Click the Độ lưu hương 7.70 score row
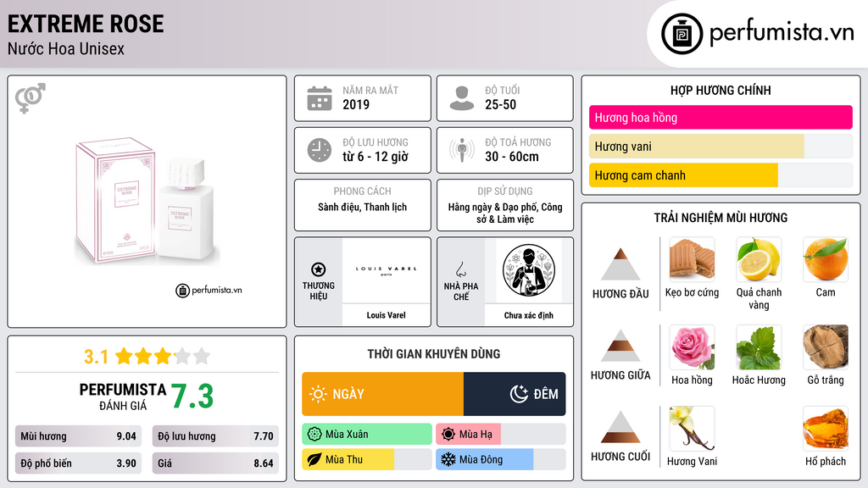 coord(215,436)
